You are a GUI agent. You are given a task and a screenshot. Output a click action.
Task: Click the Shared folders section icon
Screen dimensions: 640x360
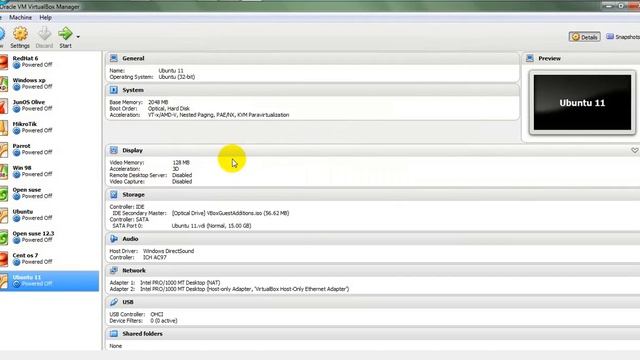click(114, 333)
